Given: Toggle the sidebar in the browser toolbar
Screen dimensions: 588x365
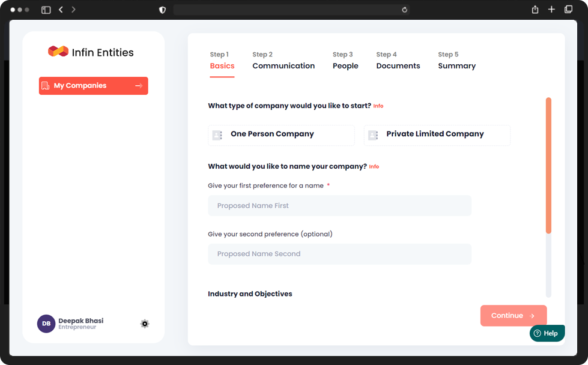Looking at the screenshot, I should [45, 9].
